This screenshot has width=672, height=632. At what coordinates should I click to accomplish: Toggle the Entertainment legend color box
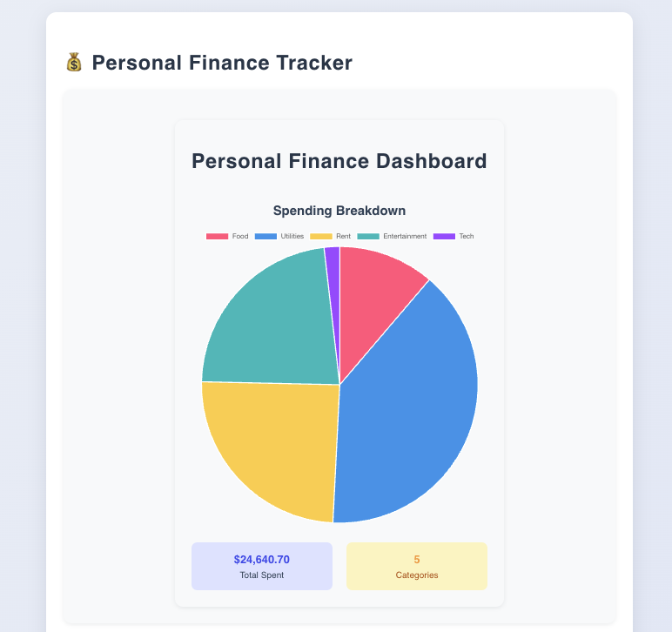pos(368,236)
